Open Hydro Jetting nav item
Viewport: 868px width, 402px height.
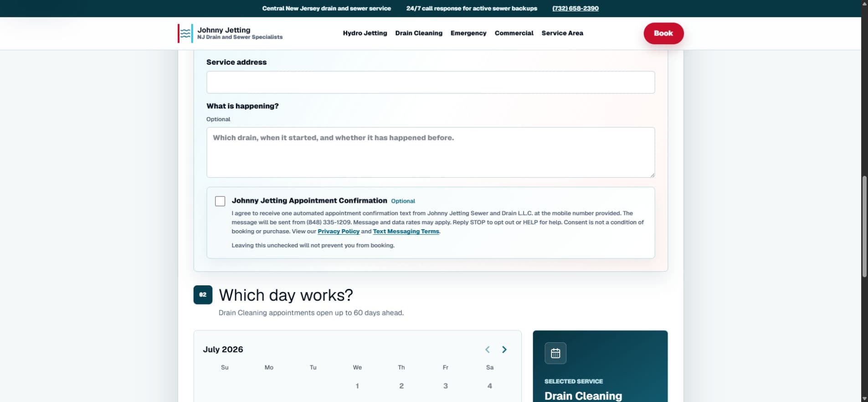click(x=365, y=33)
